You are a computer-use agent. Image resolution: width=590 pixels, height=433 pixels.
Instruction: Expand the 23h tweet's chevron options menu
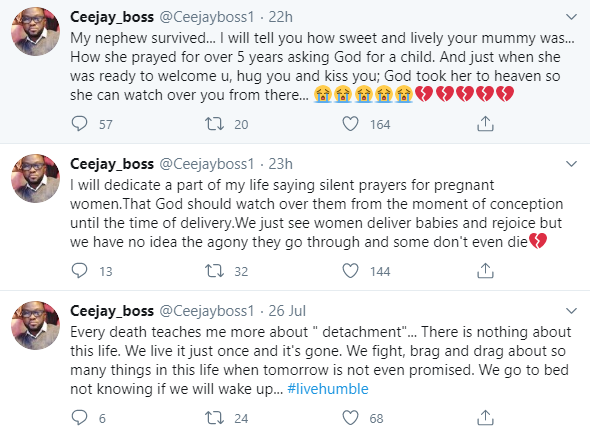572,164
